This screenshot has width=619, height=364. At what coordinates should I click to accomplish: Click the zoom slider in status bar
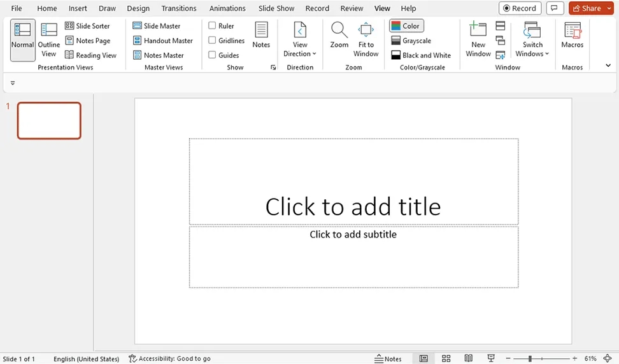530,359
